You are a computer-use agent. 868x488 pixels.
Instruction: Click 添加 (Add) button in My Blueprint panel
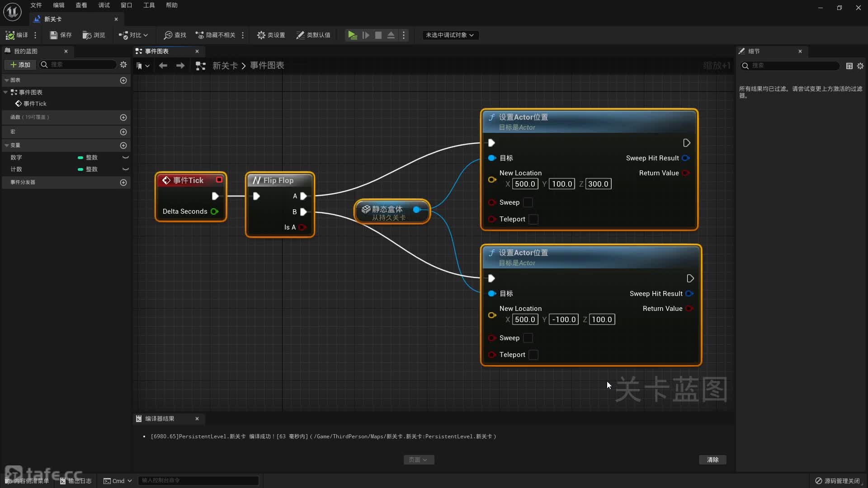(x=19, y=64)
